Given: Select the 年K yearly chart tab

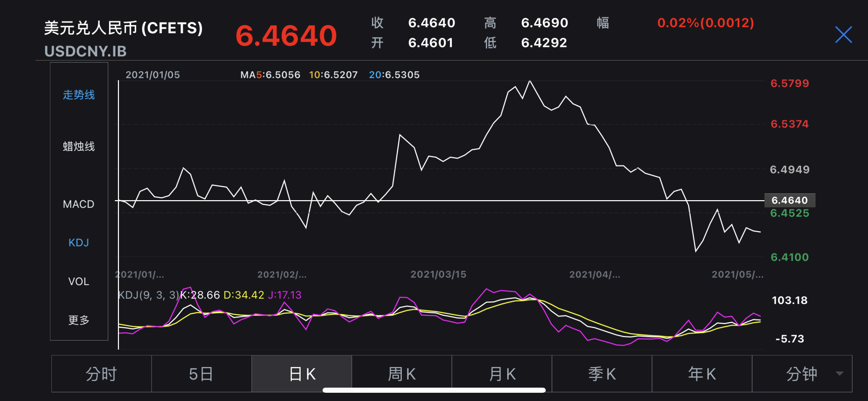Looking at the screenshot, I should click(702, 374).
